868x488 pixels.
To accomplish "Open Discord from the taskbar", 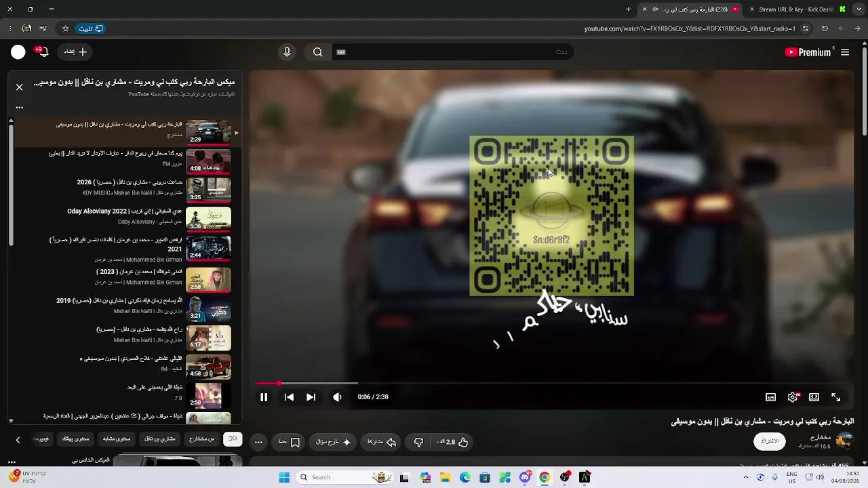I will [525, 477].
